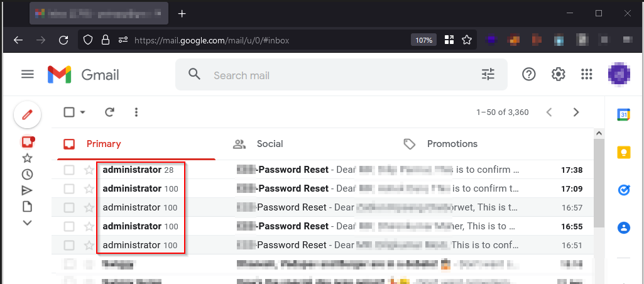Show search options filter
Screen dimensions: 644x284
click(488, 75)
